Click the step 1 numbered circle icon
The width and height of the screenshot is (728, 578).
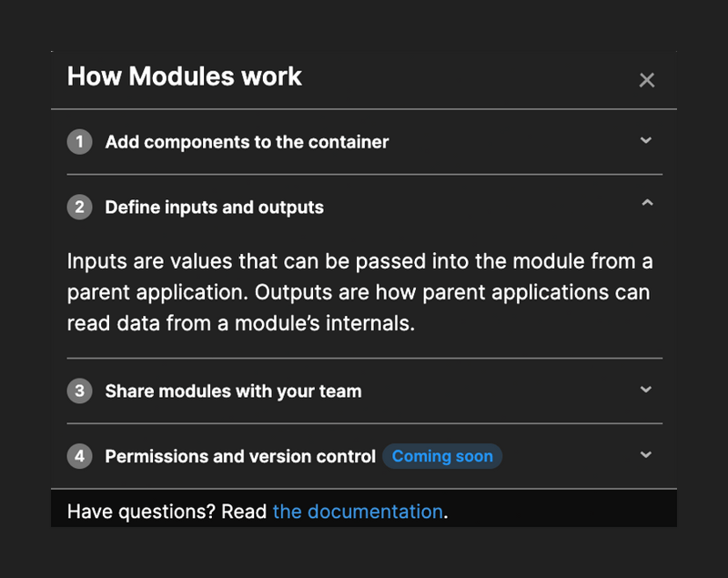[x=79, y=142]
